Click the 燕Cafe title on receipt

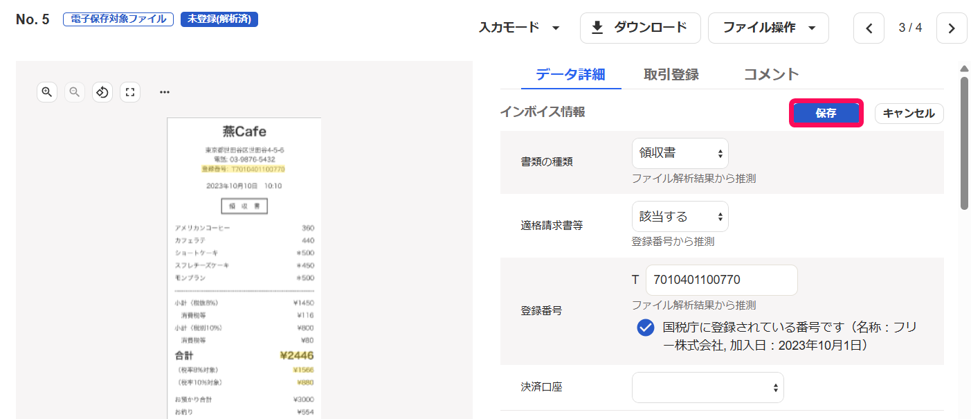(x=244, y=132)
